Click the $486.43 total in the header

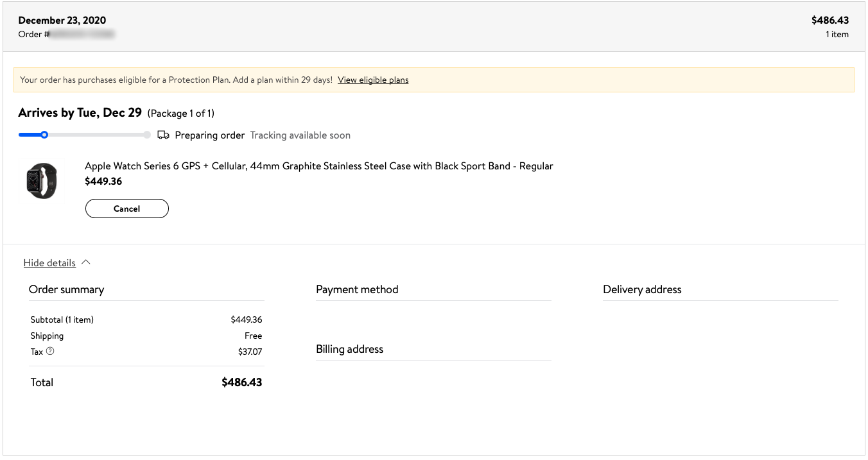[830, 21]
